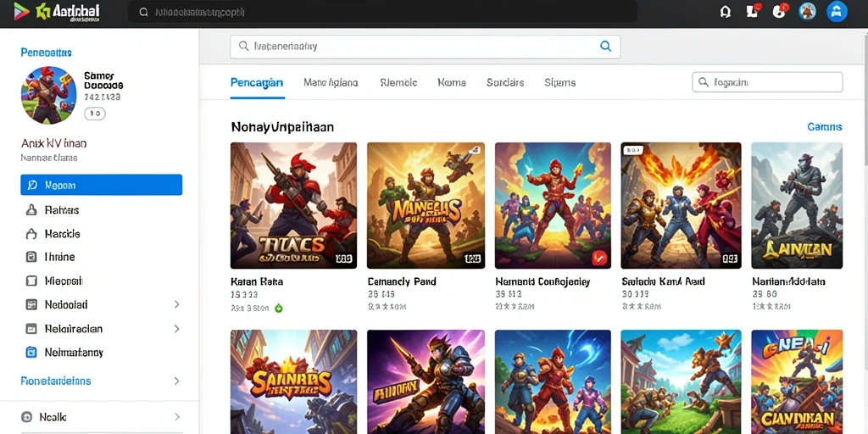Open the blue account icon at far right

tap(837, 12)
